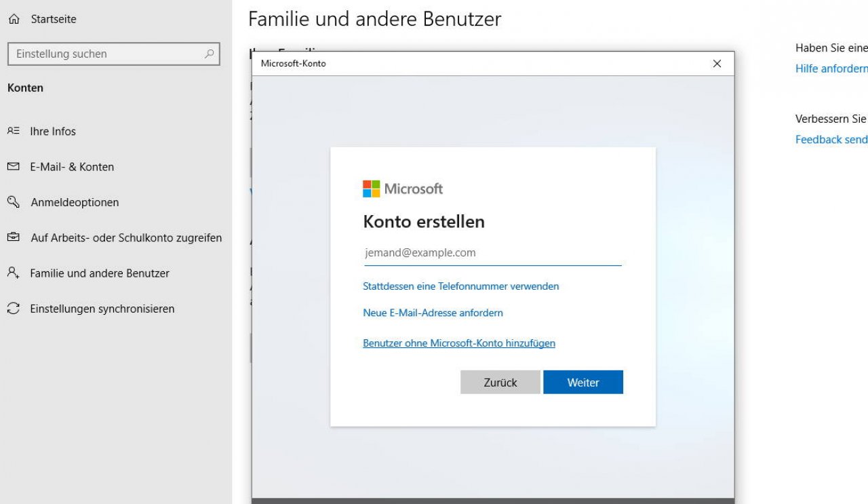Click Stattdessen eine Telefonnummer verwenden link
Screen dimensions: 868x504
(x=461, y=286)
